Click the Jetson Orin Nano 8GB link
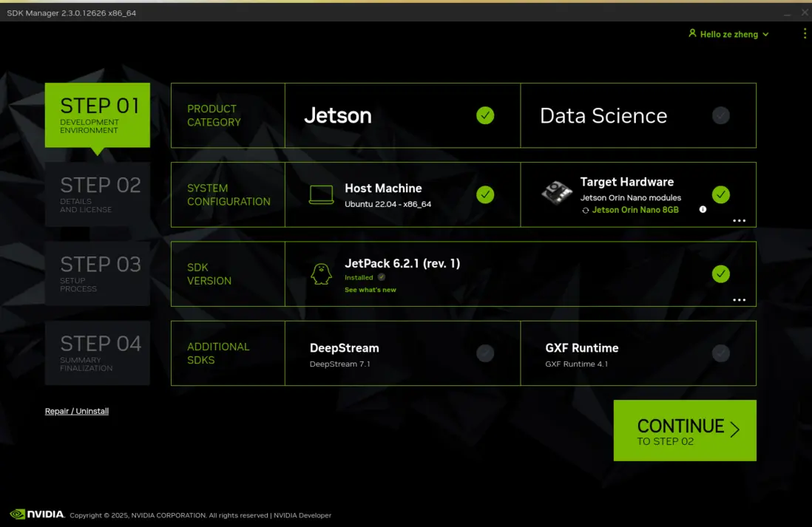The width and height of the screenshot is (812, 527). tap(635, 210)
